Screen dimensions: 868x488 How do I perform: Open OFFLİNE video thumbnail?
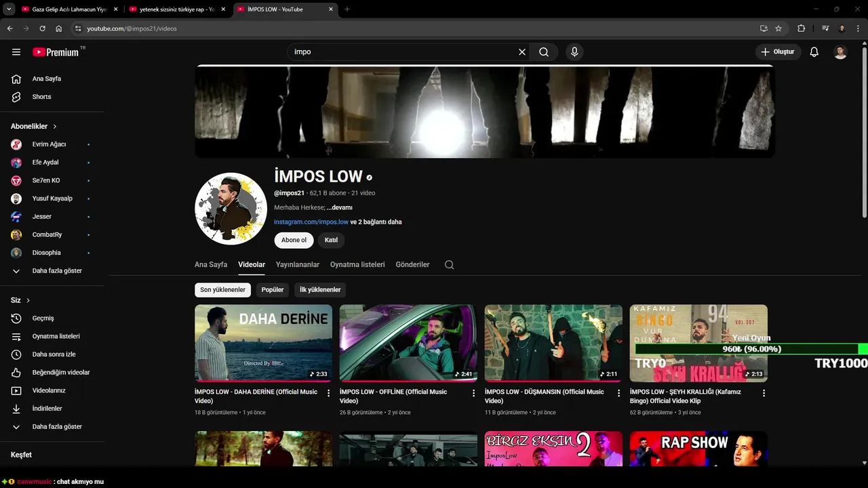click(408, 343)
